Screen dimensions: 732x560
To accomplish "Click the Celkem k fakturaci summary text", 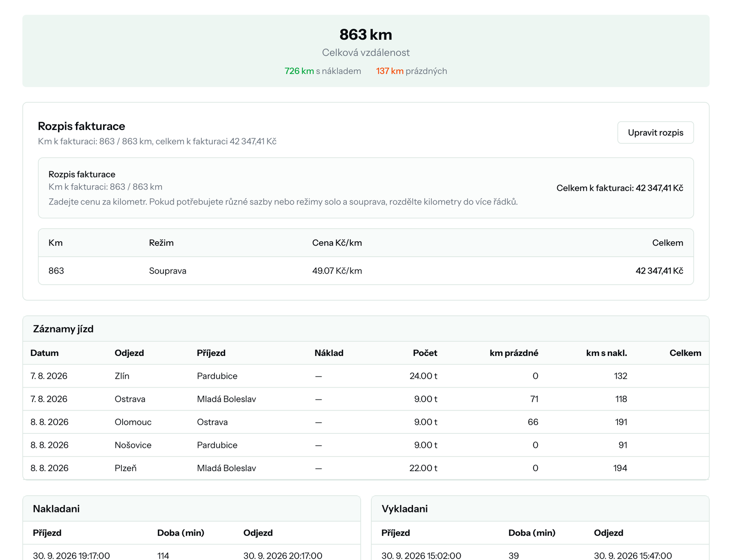I will tap(619, 188).
